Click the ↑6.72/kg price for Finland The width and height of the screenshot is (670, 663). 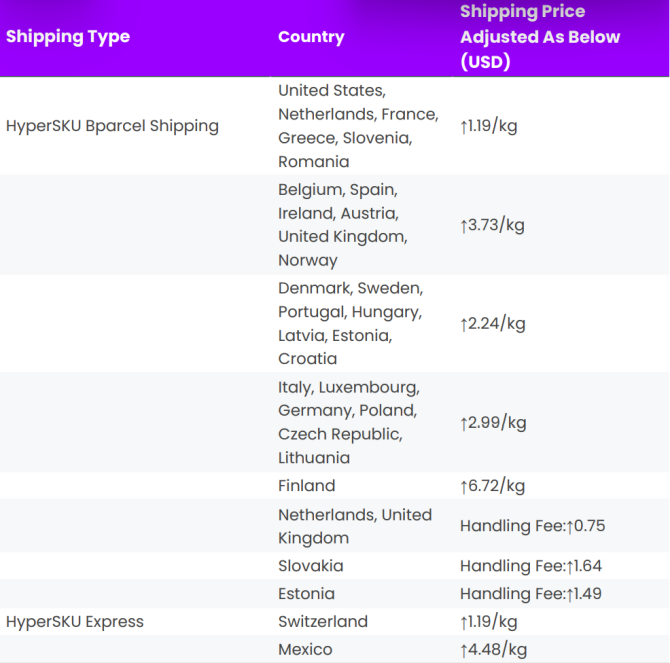click(x=492, y=486)
